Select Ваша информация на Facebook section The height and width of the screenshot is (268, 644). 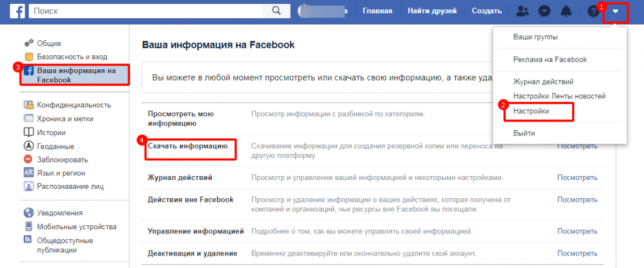76,75
